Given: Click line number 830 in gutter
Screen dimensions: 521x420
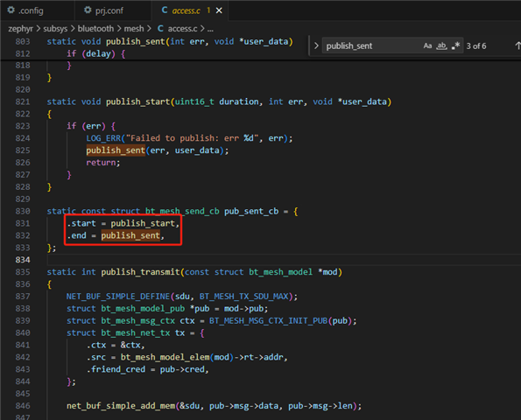Looking at the screenshot, I should point(23,212).
